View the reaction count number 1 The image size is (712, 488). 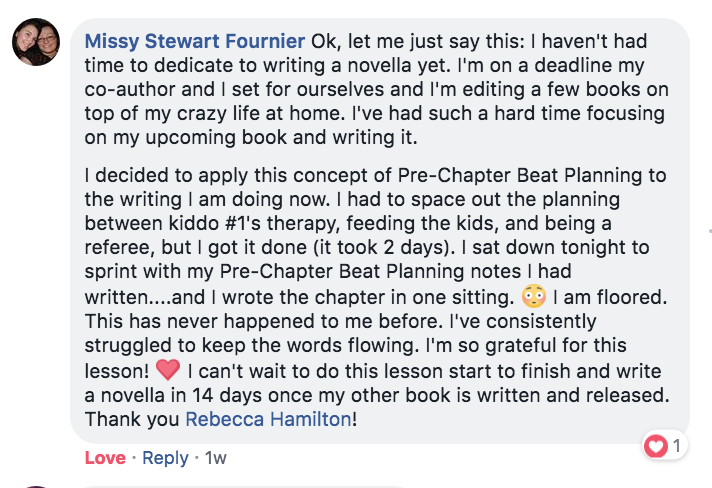pyautogui.click(x=677, y=446)
